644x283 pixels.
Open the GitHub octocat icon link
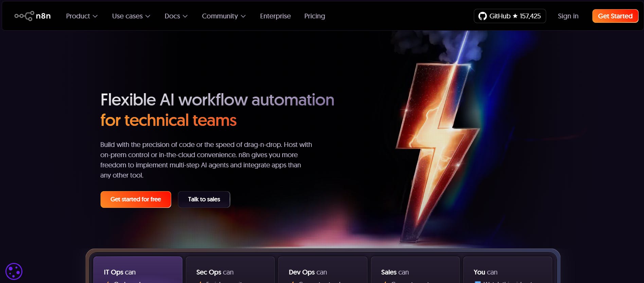(482, 16)
